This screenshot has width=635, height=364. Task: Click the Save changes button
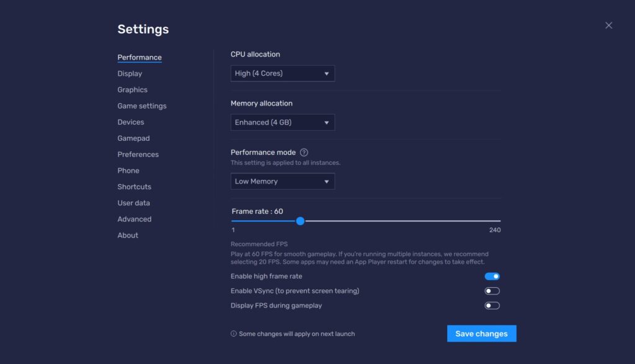pyautogui.click(x=481, y=333)
